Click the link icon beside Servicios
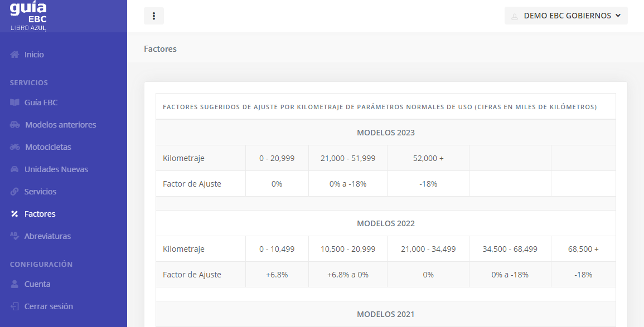 point(15,192)
